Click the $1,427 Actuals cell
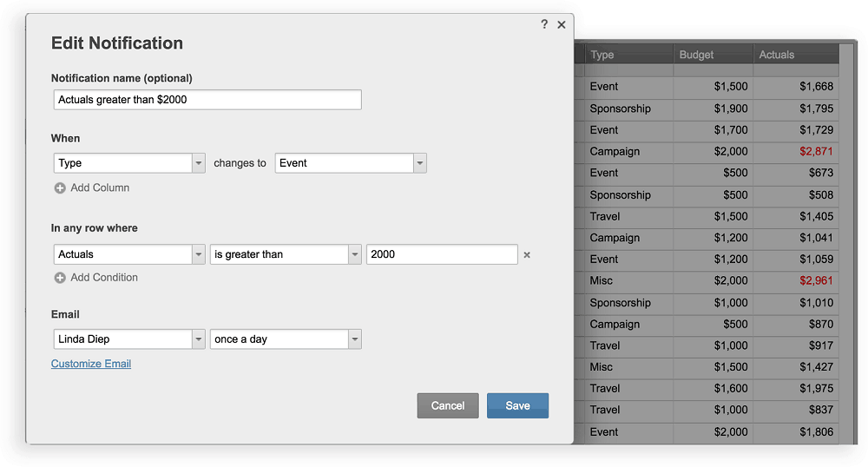 click(796, 367)
